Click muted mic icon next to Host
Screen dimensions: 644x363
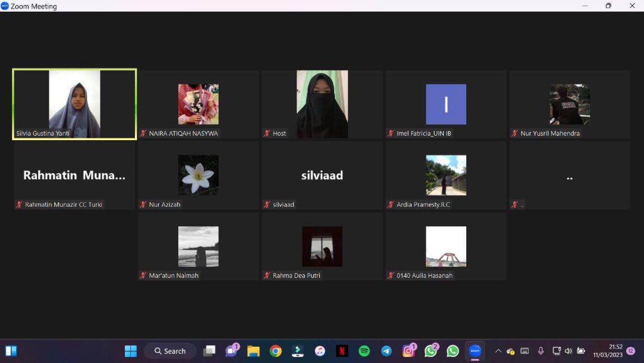pyautogui.click(x=267, y=133)
